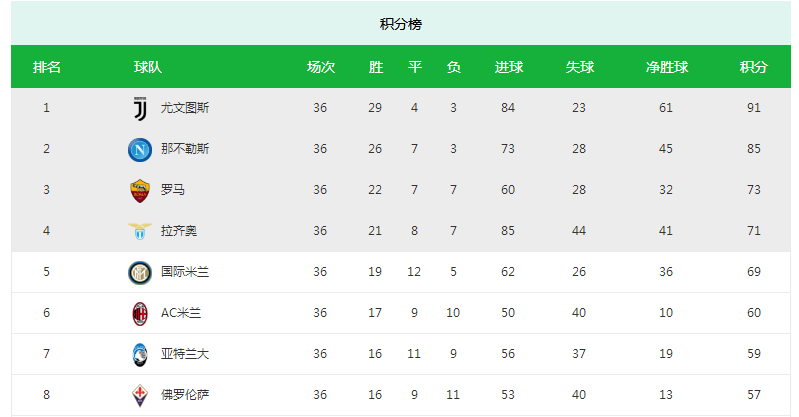Click the 积分 column header
The image size is (799, 417).
pos(753,67)
